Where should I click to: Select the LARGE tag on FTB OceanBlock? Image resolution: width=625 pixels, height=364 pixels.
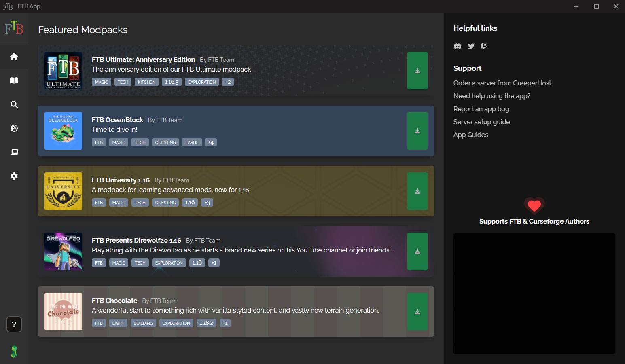[x=192, y=142]
